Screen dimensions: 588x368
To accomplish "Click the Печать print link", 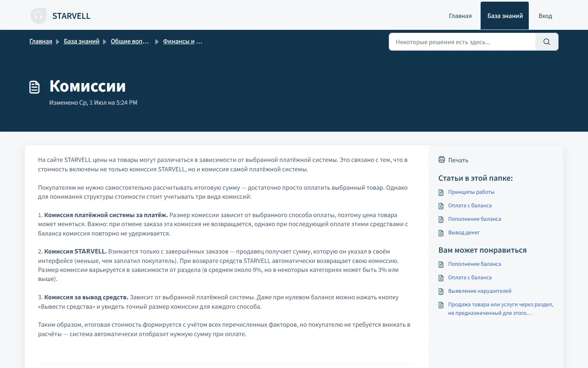I will [x=458, y=160].
